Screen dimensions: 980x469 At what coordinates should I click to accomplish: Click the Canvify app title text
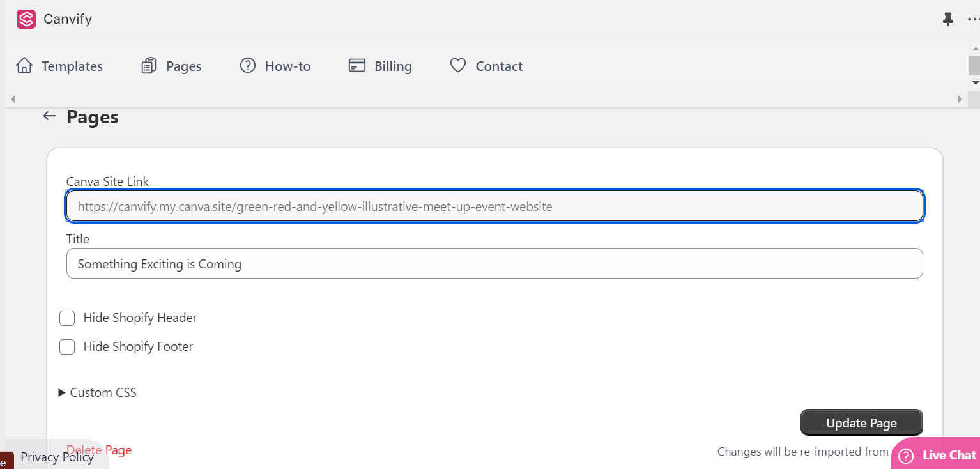coord(68,19)
